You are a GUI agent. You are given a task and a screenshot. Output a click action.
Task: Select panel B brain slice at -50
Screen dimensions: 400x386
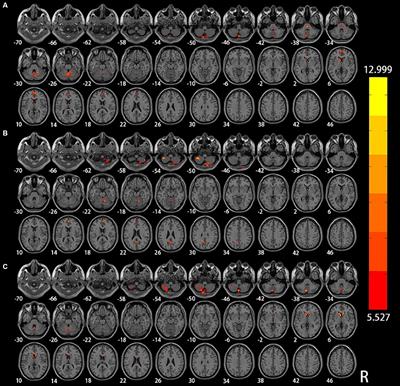pyautogui.click(x=206, y=152)
